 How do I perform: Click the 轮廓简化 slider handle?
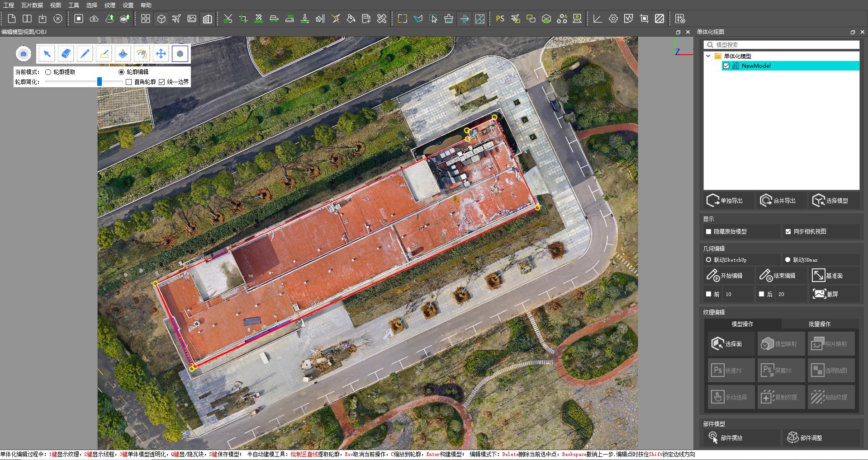[x=100, y=82]
